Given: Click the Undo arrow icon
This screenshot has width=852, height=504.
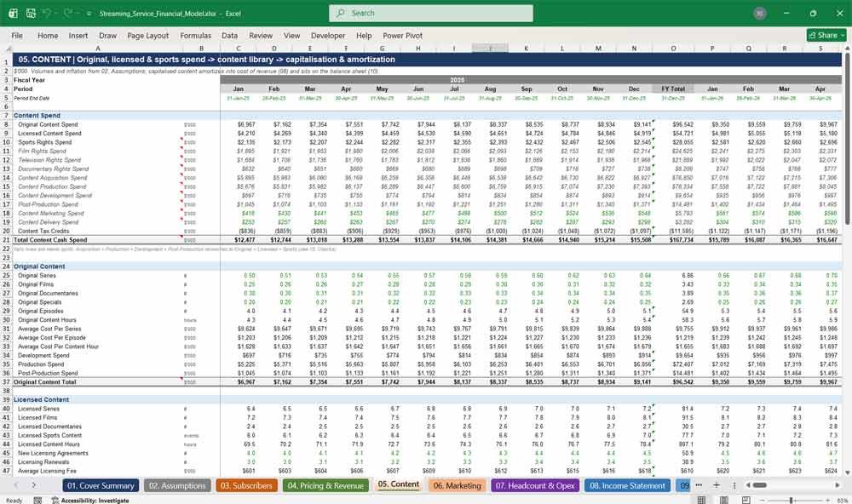Looking at the screenshot, I should 47,13.
